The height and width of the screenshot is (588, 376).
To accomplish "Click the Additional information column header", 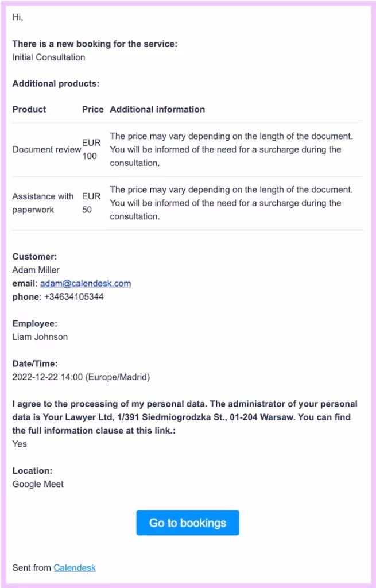I will [x=157, y=109].
